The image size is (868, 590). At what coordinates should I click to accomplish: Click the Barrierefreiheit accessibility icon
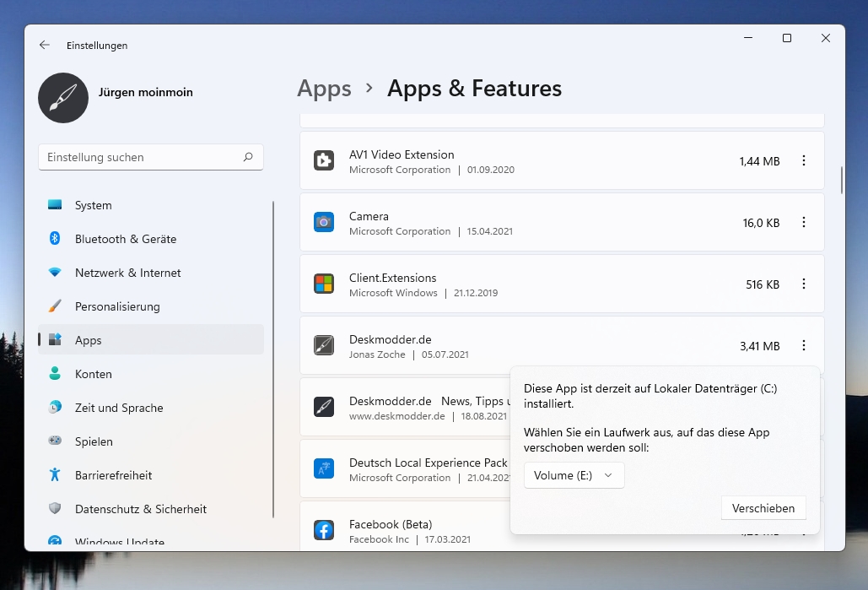pos(55,474)
